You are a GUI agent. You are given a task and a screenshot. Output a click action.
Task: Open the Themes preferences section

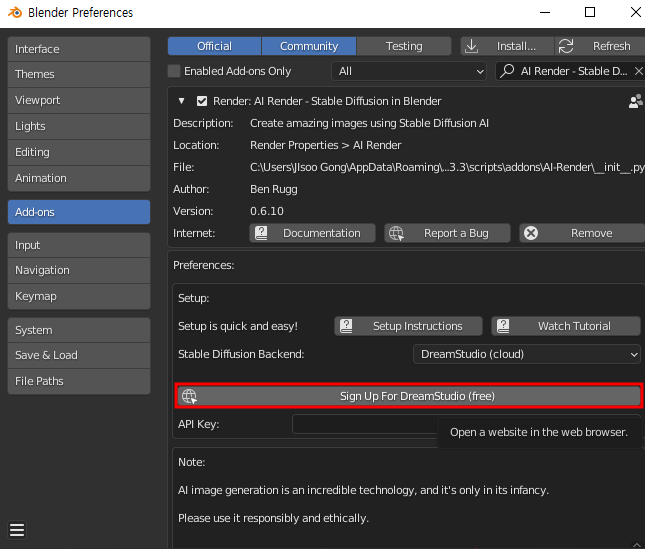click(79, 74)
